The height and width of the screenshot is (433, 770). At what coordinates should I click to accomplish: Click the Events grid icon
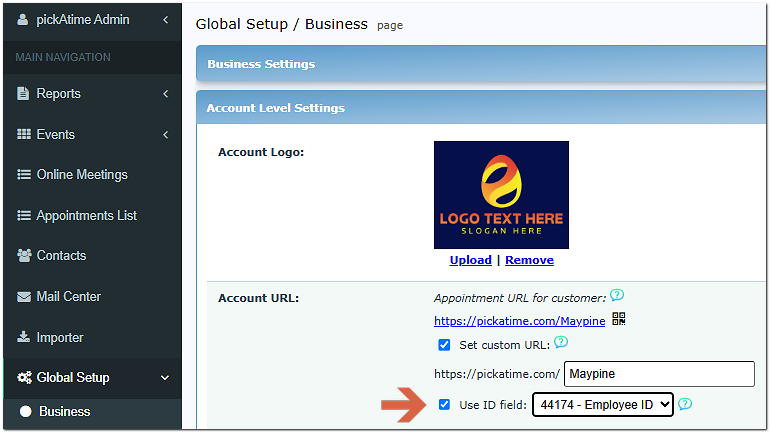click(24, 134)
